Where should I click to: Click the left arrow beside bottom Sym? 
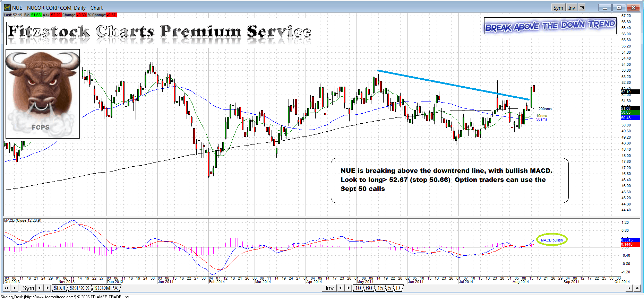pos(40,288)
